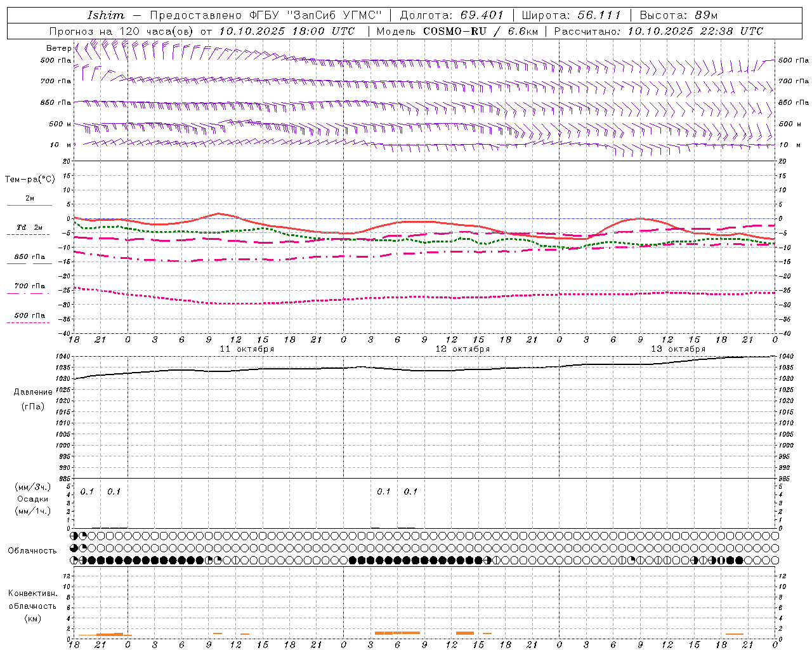812x650 pixels.
Task: Click the 'Давление' pressure panel label
Action: click(x=33, y=392)
